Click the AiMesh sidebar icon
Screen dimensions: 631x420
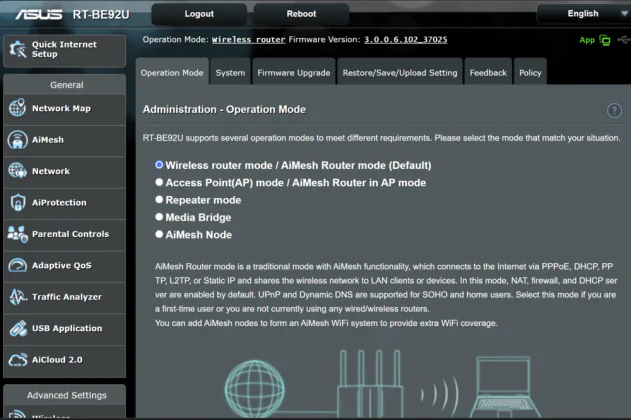coord(17,140)
